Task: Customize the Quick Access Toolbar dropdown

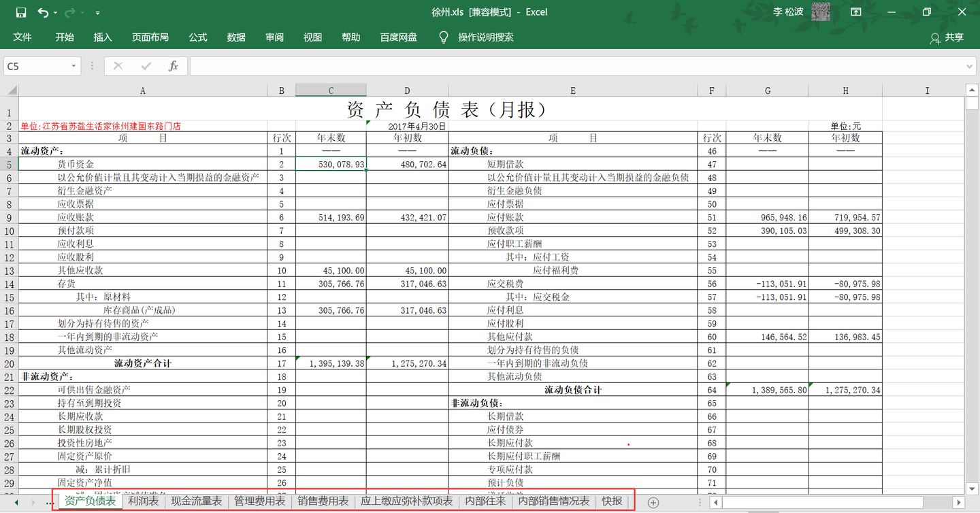Action: click(98, 13)
